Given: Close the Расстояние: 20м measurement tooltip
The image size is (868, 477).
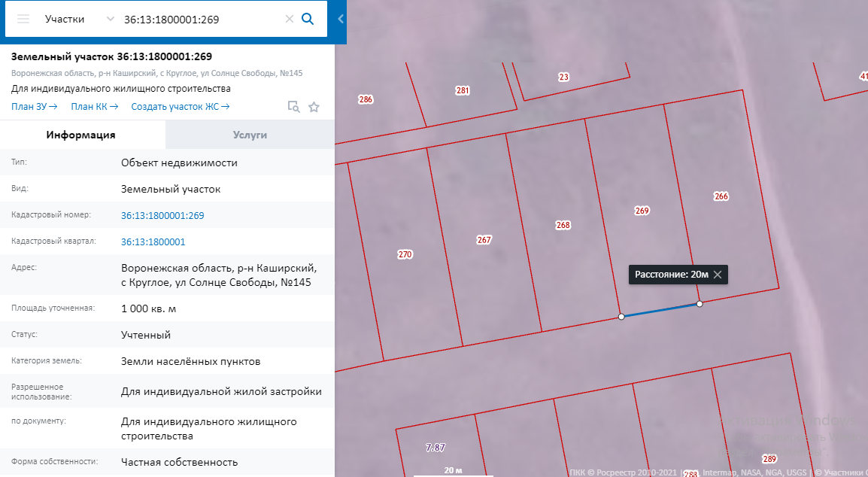Looking at the screenshot, I should [x=718, y=274].
